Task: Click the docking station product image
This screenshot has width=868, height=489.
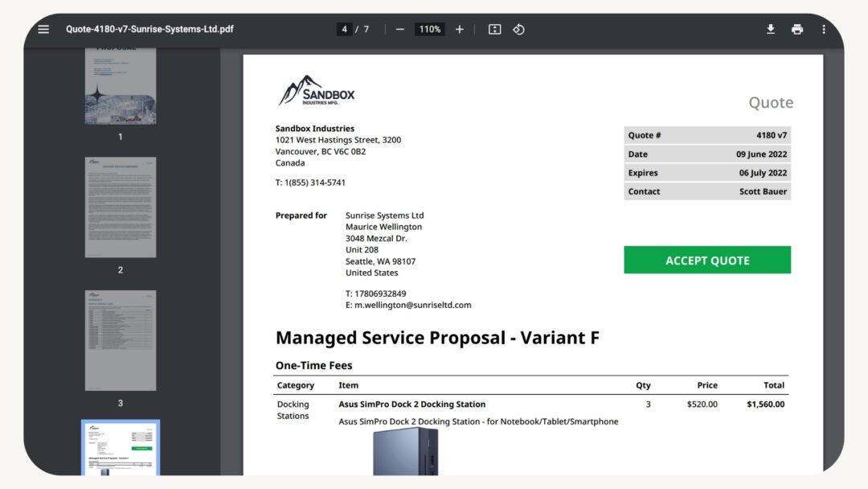Action: click(406, 452)
